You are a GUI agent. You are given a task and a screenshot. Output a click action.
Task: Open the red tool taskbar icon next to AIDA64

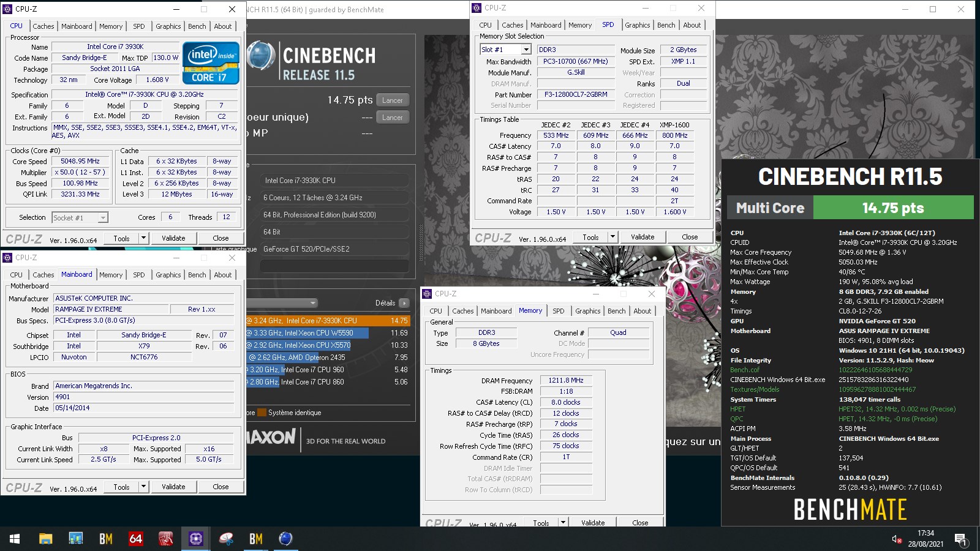point(165,539)
